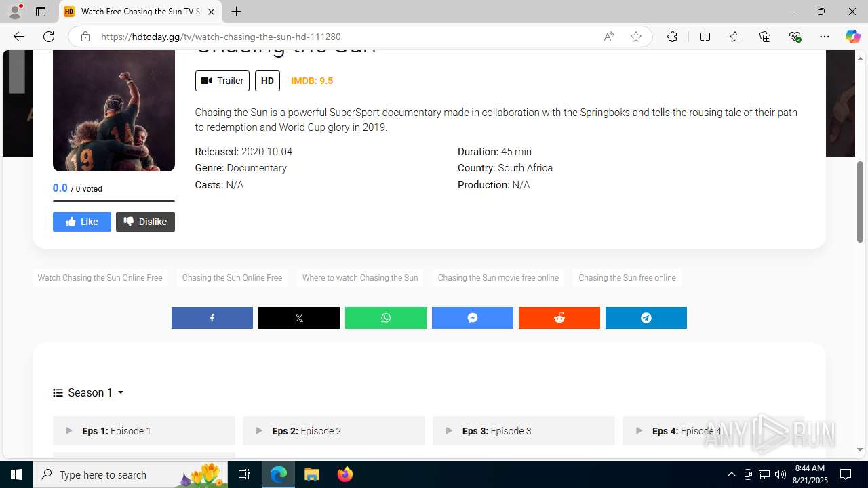Open IMDB: 9.5 rating
868x488 pixels.
coord(312,81)
